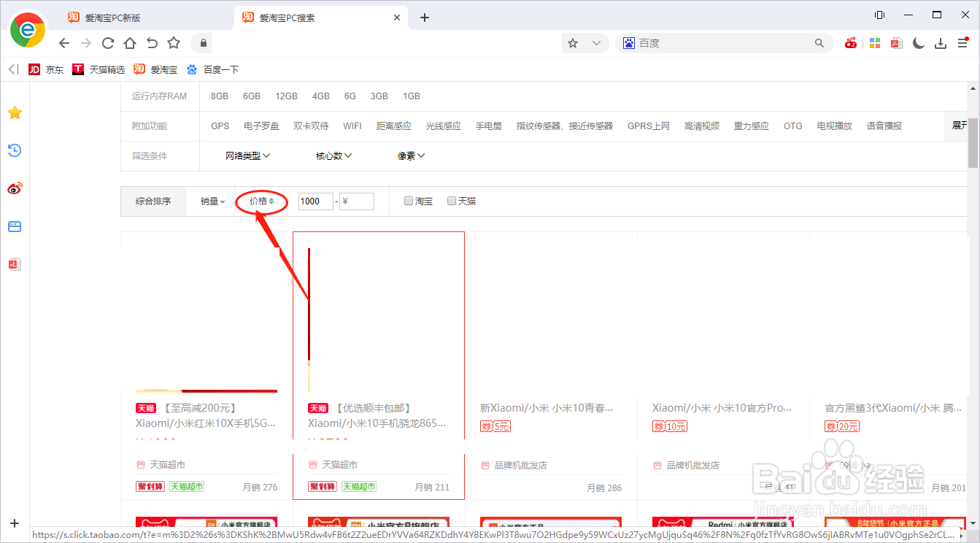
Task: Check the 天猫 checkbox
Action: pyautogui.click(x=452, y=201)
